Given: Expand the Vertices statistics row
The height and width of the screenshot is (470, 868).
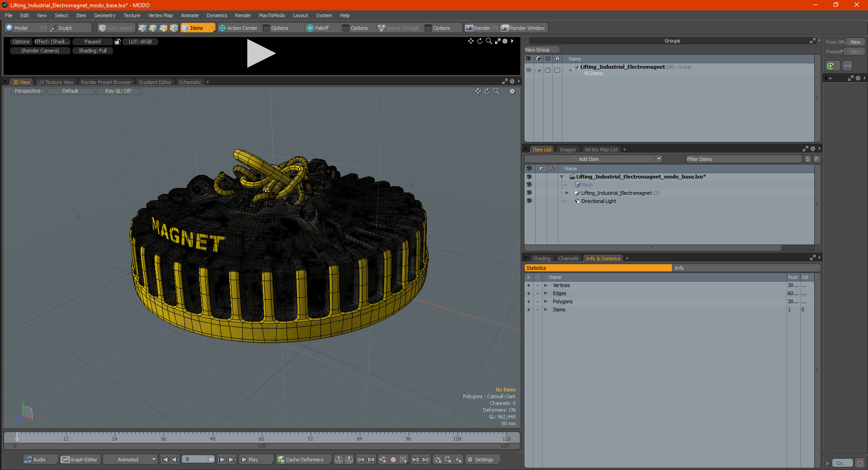Looking at the screenshot, I should [x=546, y=285].
